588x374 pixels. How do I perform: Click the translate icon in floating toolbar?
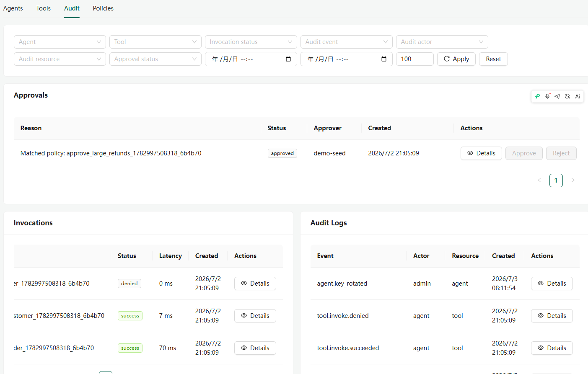click(x=567, y=96)
